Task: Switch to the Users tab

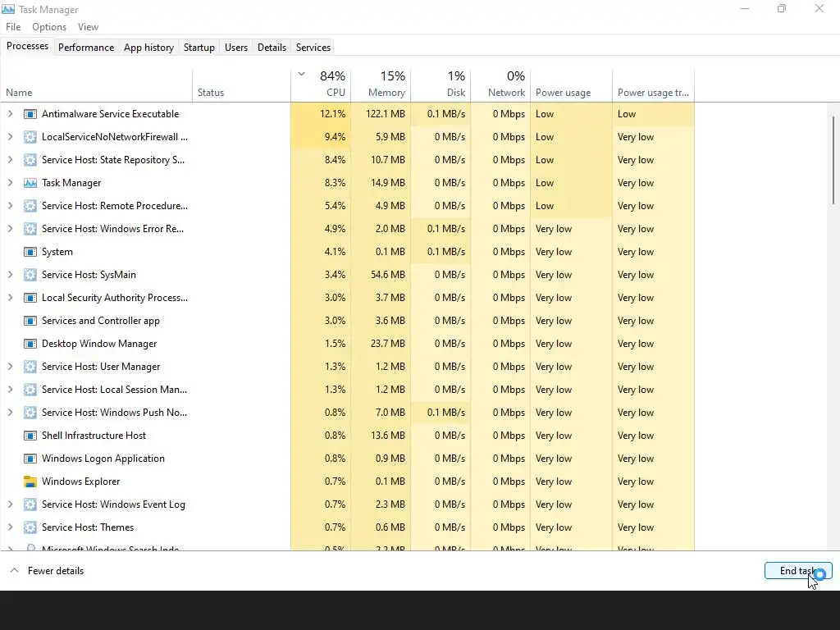Action: point(236,47)
